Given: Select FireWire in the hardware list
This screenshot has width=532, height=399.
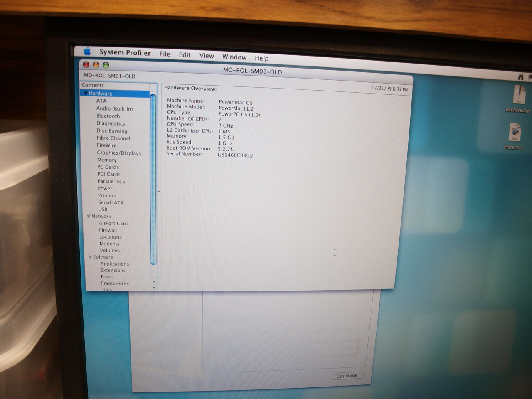Looking at the screenshot, I should pyautogui.click(x=107, y=145).
